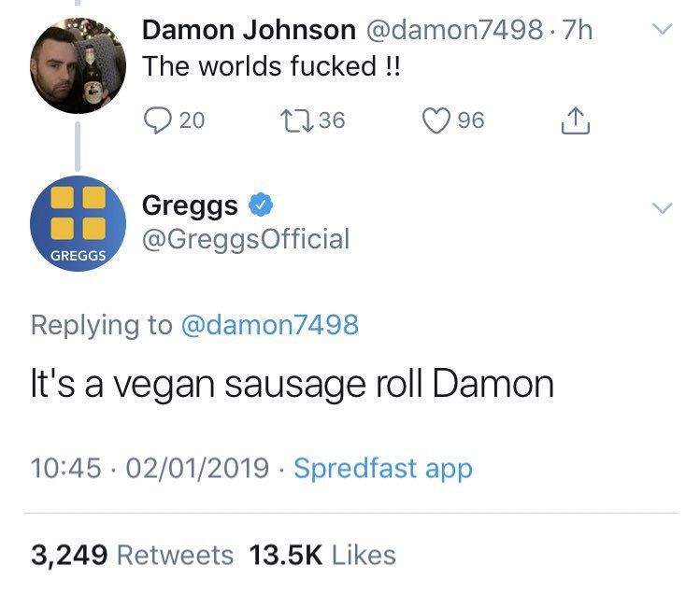Viewport: 700px width, 593px height.
Task: Open Damon Johnson's profile avatar
Action: pyautogui.click(x=79, y=65)
